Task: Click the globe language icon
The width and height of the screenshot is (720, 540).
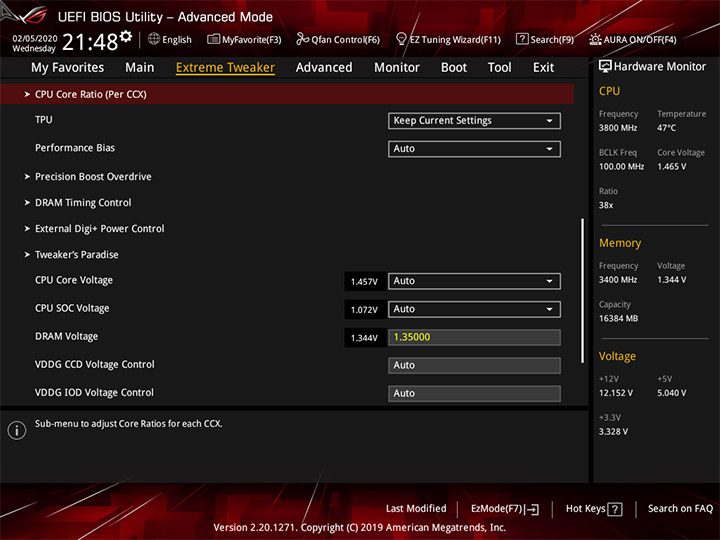Action: (x=154, y=39)
